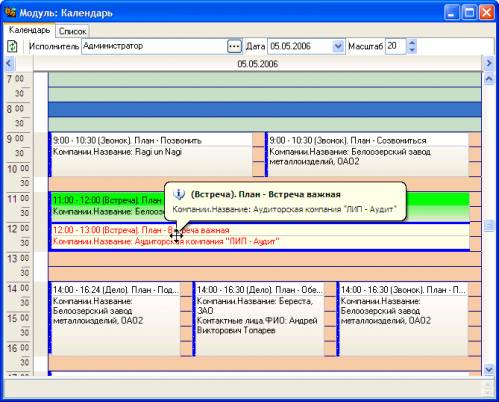This screenshot has height=402, width=499.
Task: Click the 8:00 time slot label
Action: tap(16, 109)
